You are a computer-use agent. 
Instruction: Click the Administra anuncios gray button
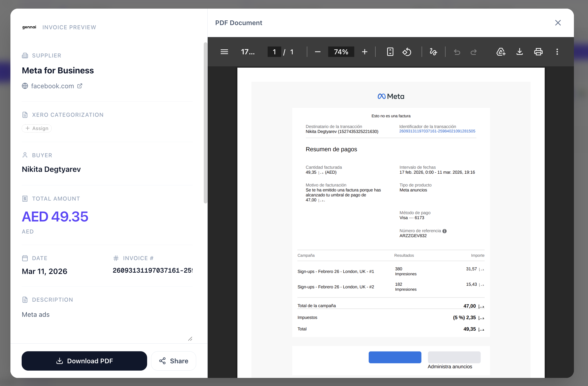coord(454,357)
